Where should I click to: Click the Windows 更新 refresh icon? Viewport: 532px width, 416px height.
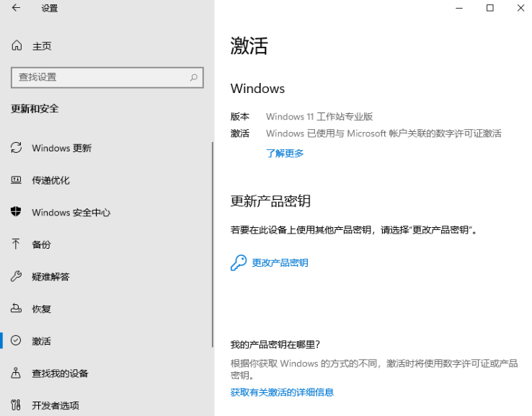[x=16, y=148]
